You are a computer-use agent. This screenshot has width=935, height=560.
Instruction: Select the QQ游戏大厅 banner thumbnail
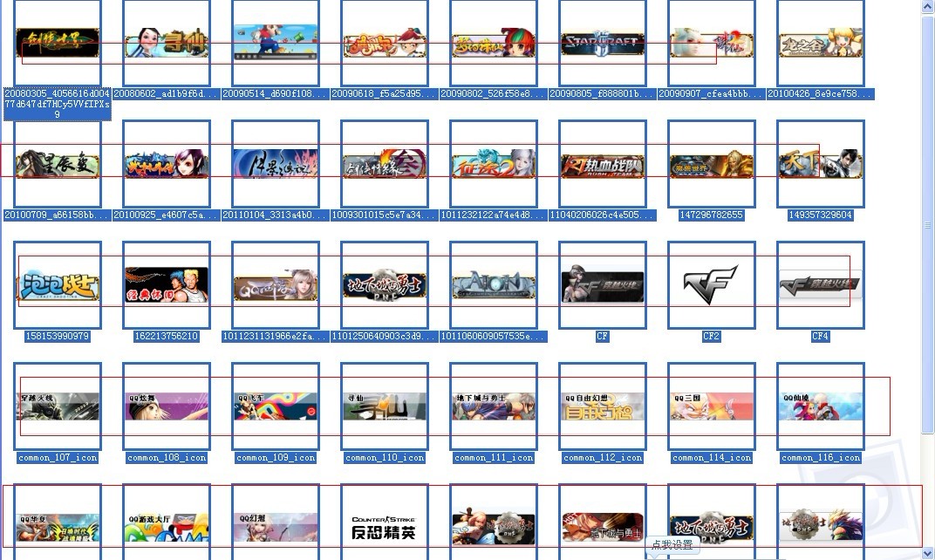coord(167,522)
